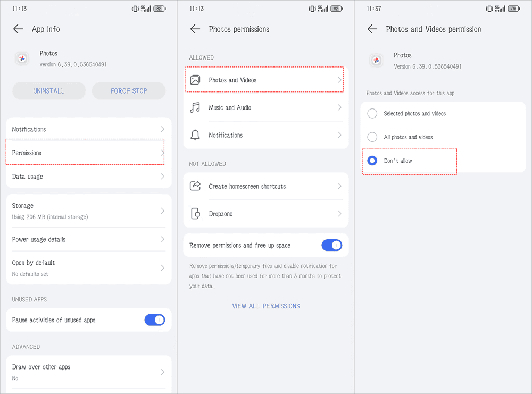Open Power usage details entry
The width and height of the screenshot is (532, 394).
[85, 239]
